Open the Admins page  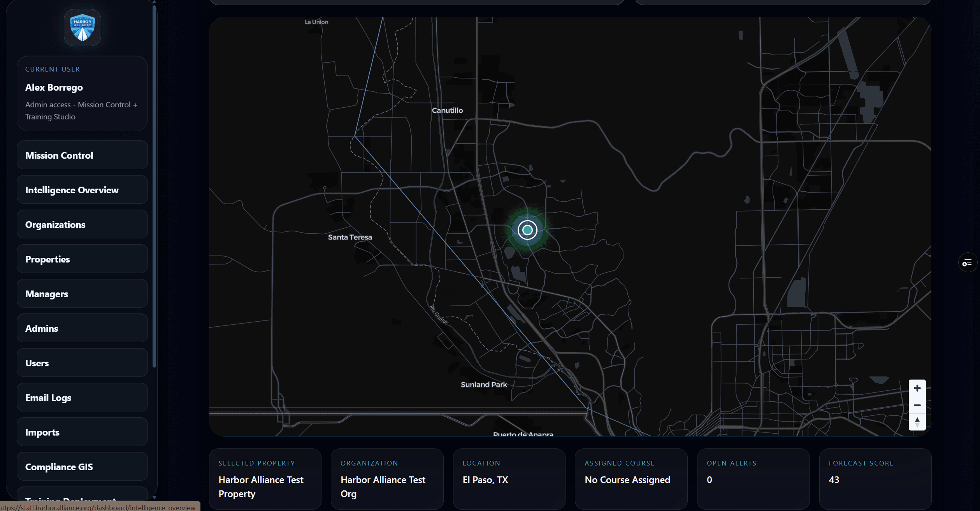pyautogui.click(x=82, y=328)
